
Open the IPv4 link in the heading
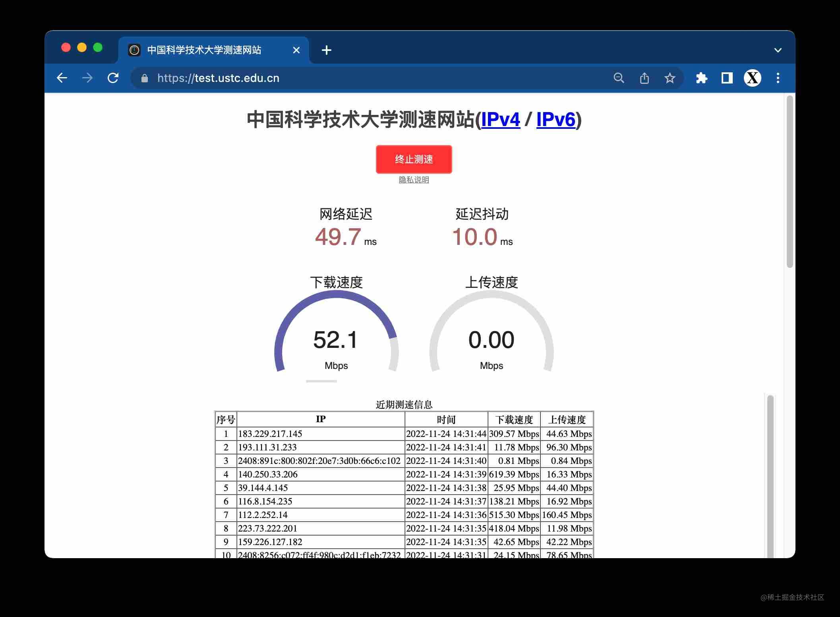coord(501,119)
